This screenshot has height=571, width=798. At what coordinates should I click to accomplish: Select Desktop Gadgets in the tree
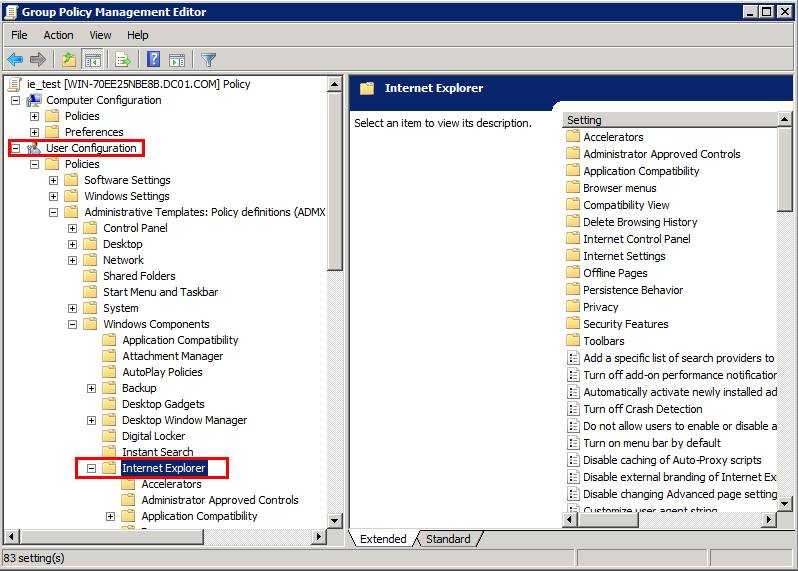[163, 404]
